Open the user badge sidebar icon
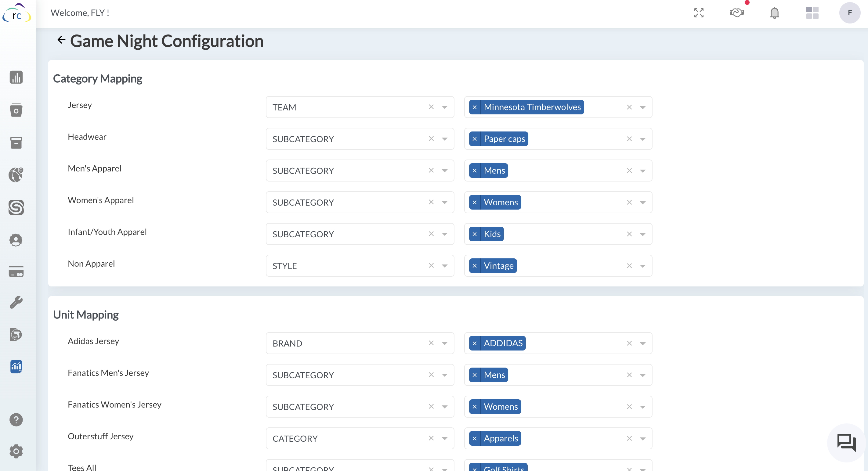The width and height of the screenshot is (868, 471). pyautogui.click(x=16, y=240)
